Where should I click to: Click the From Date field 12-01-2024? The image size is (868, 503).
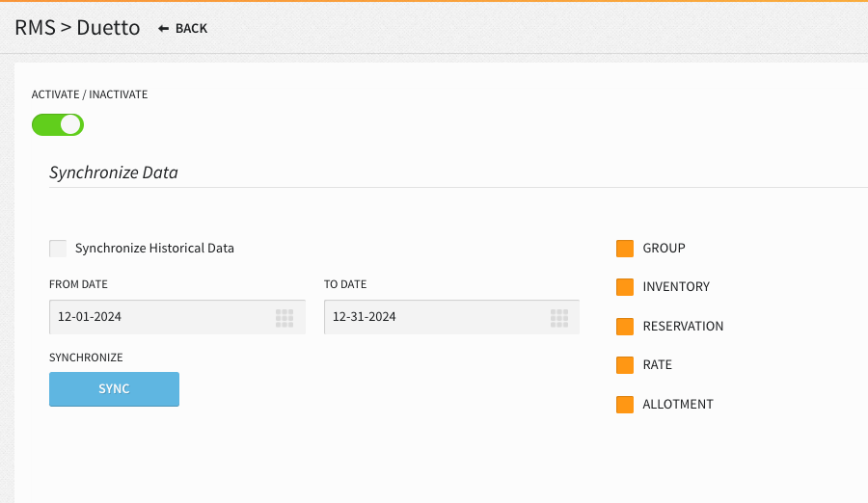177,317
